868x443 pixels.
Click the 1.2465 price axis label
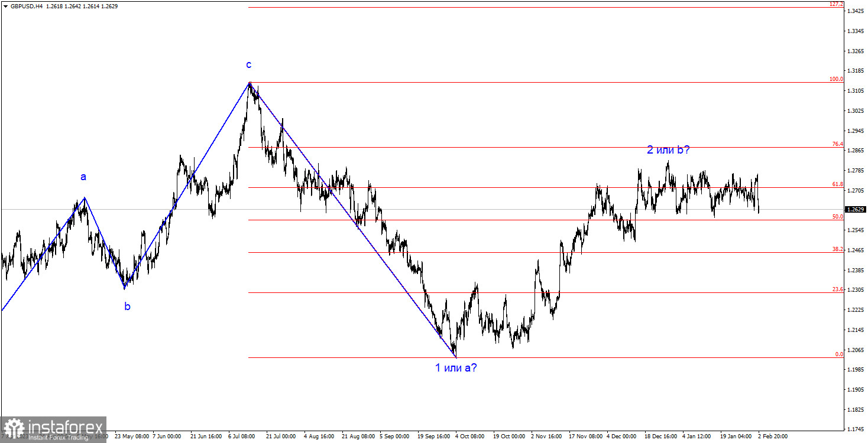855,250
